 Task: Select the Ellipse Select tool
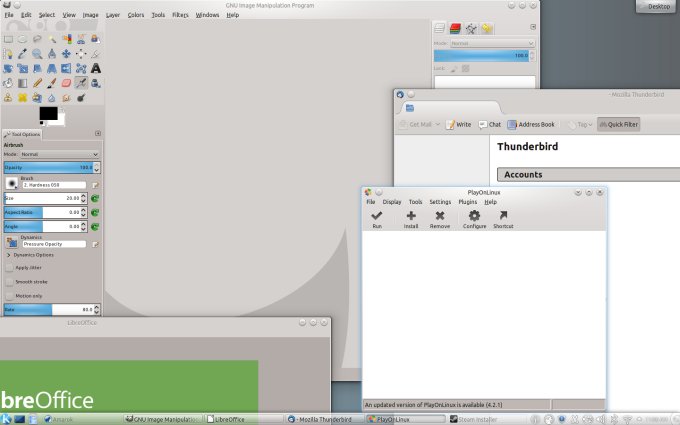pyautogui.click(x=23, y=39)
